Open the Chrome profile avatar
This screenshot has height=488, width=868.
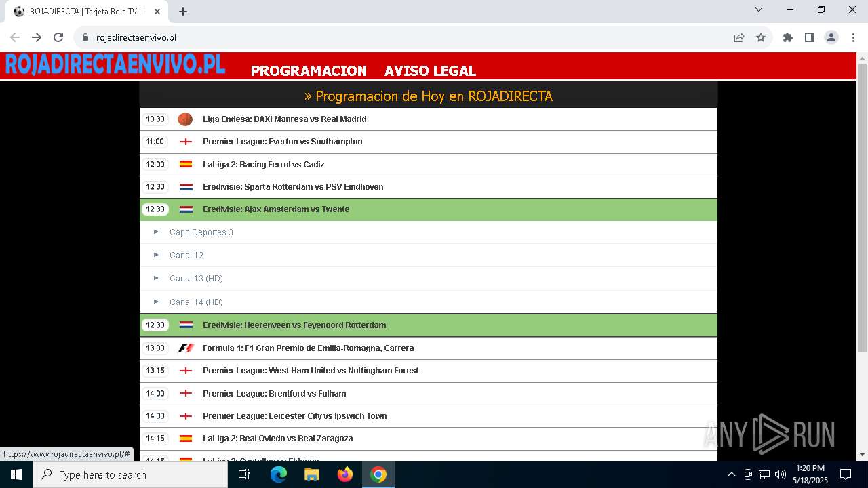point(831,37)
